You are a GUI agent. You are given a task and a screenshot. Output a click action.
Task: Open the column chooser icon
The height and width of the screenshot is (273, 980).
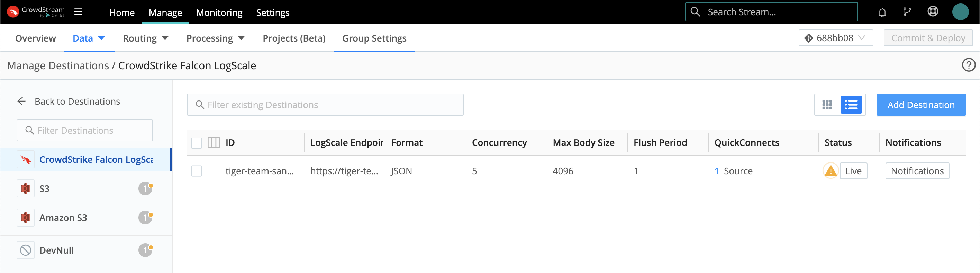coord(214,142)
